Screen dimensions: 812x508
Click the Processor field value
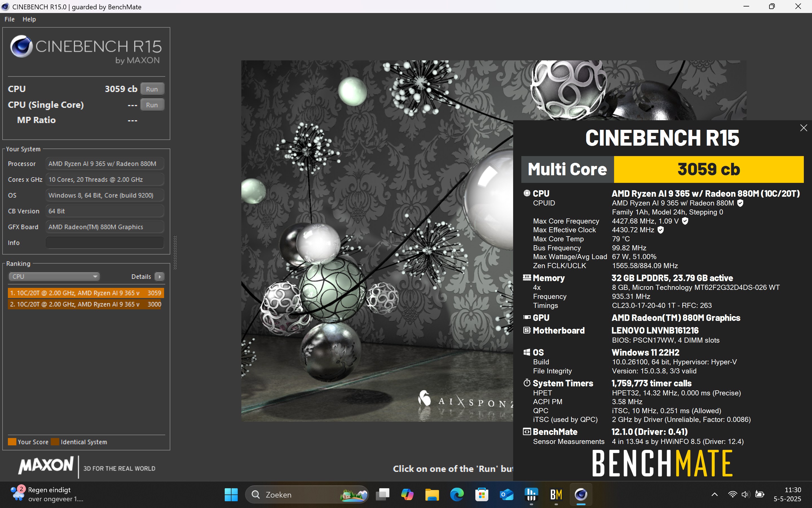pyautogui.click(x=105, y=164)
